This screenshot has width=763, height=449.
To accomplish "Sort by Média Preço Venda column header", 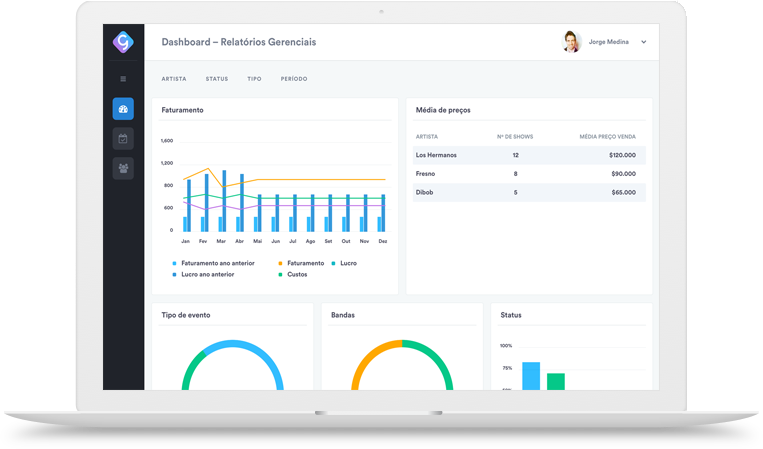I will (x=607, y=136).
